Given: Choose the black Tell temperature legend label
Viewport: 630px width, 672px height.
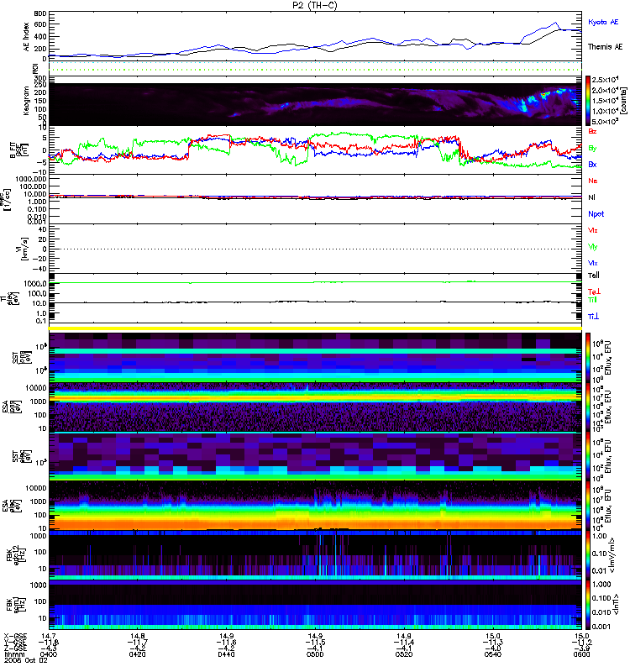Looking at the screenshot, I should point(593,275).
